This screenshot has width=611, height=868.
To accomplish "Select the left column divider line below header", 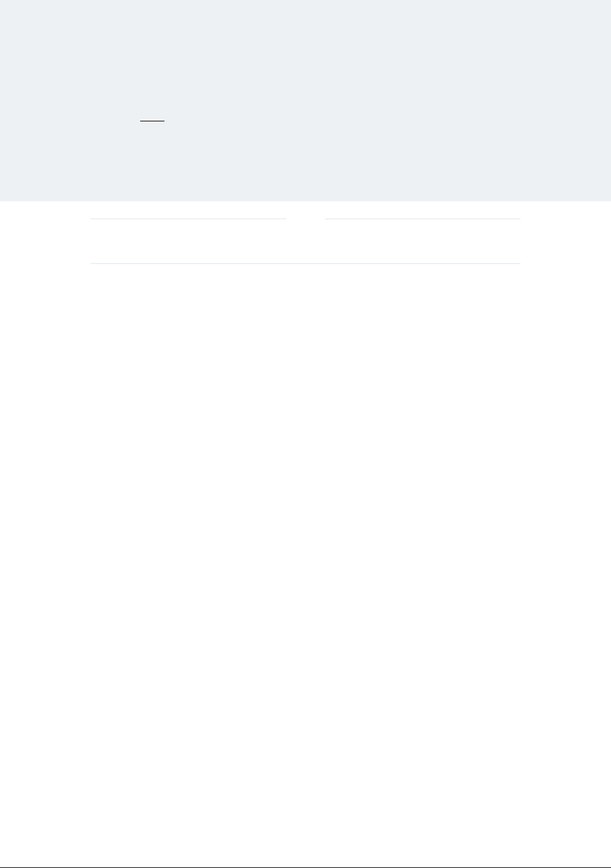I will (188, 219).
